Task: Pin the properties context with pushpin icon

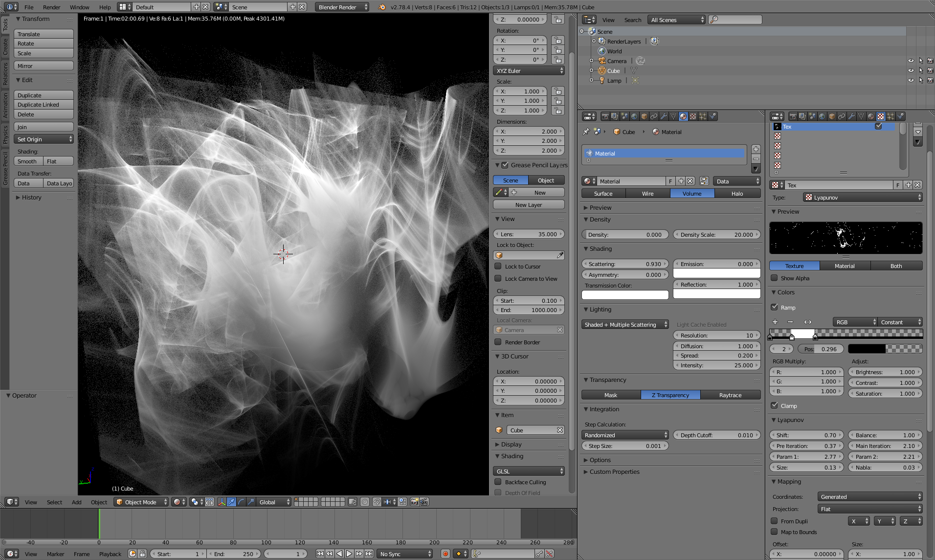Action: click(586, 132)
